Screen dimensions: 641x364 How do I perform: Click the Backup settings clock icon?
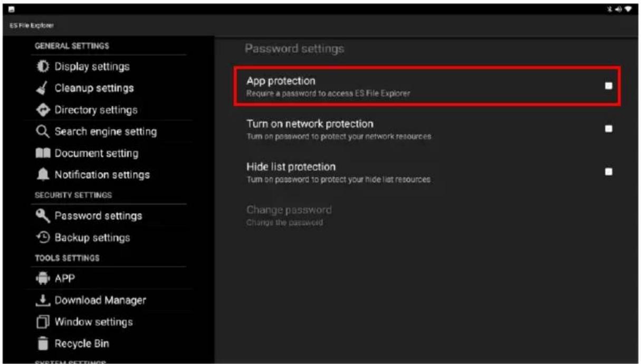[x=43, y=238]
